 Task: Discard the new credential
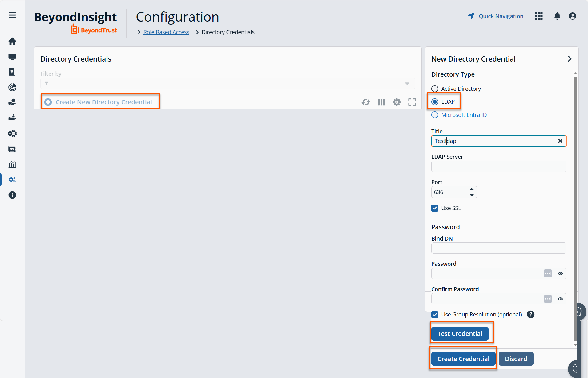[516, 359]
